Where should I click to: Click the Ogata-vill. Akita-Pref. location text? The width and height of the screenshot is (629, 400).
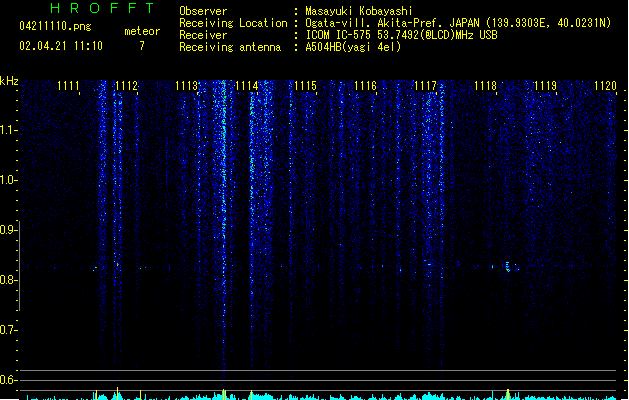tap(458, 23)
